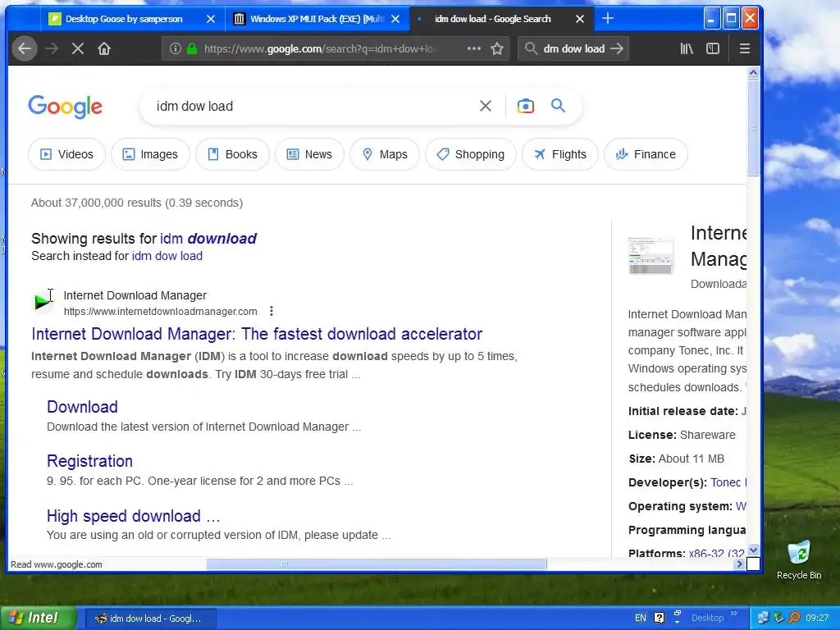
Task: Open the Download sitelink
Action: coord(83,407)
